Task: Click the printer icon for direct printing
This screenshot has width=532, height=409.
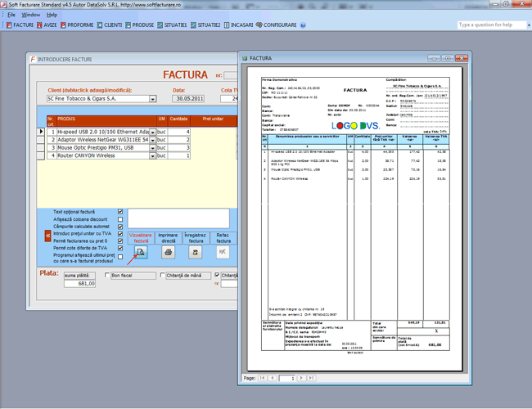Action: 169,252
